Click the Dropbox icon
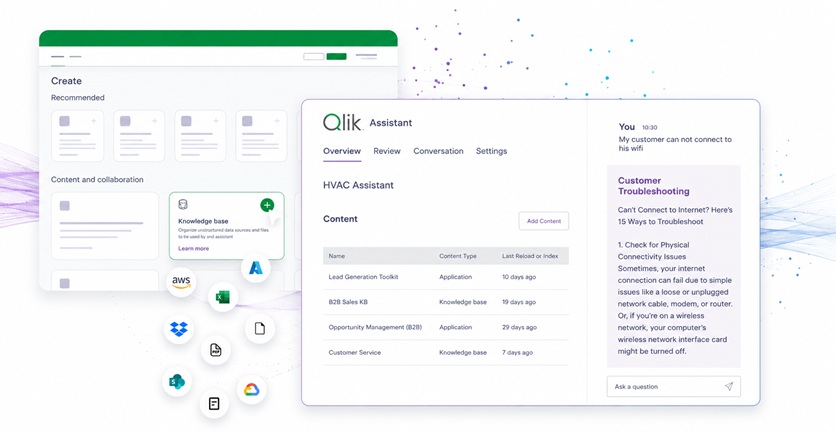Viewport: 836px width, 433px height. pyautogui.click(x=179, y=329)
